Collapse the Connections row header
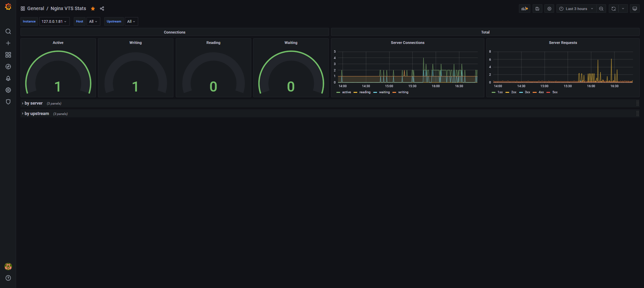 (174, 32)
